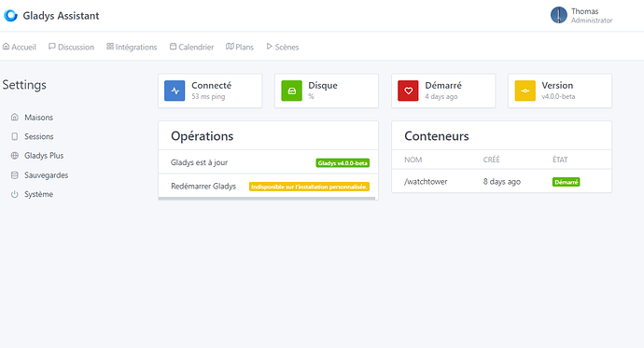Click the Gladys Assistant logo icon
Image resolution: width=644 pixels, height=348 pixels.
click(10, 16)
